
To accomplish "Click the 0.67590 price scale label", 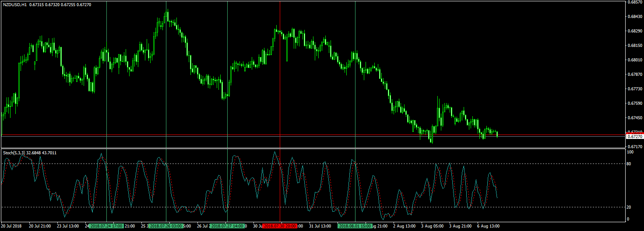I will point(635,103).
